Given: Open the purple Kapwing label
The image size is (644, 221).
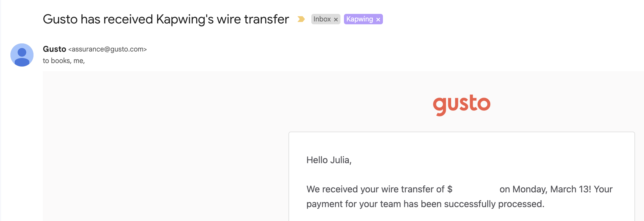Looking at the screenshot, I should pos(360,19).
